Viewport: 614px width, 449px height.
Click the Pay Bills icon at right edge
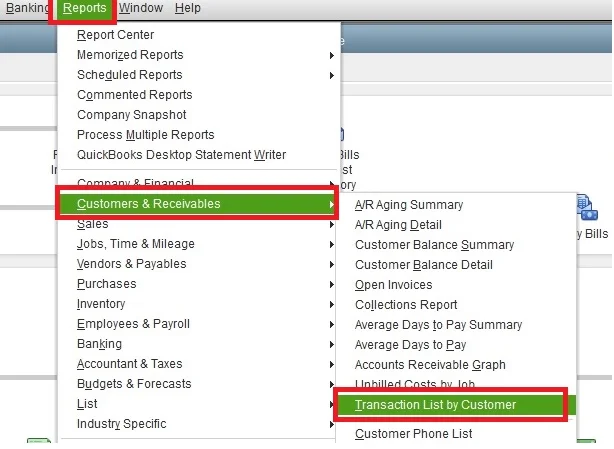(x=589, y=212)
